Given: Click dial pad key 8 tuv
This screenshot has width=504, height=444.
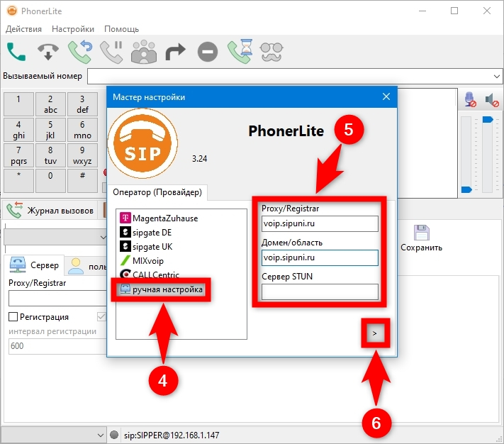Looking at the screenshot, I should pos(50,155).
